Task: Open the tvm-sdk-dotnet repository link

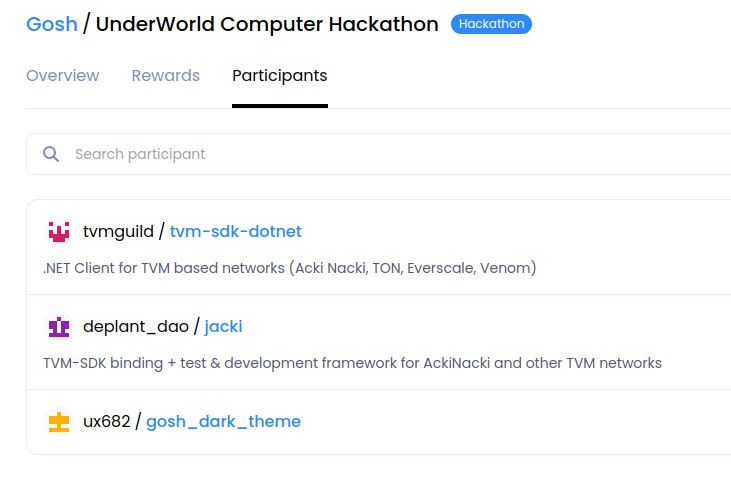Action: point(235,232)
